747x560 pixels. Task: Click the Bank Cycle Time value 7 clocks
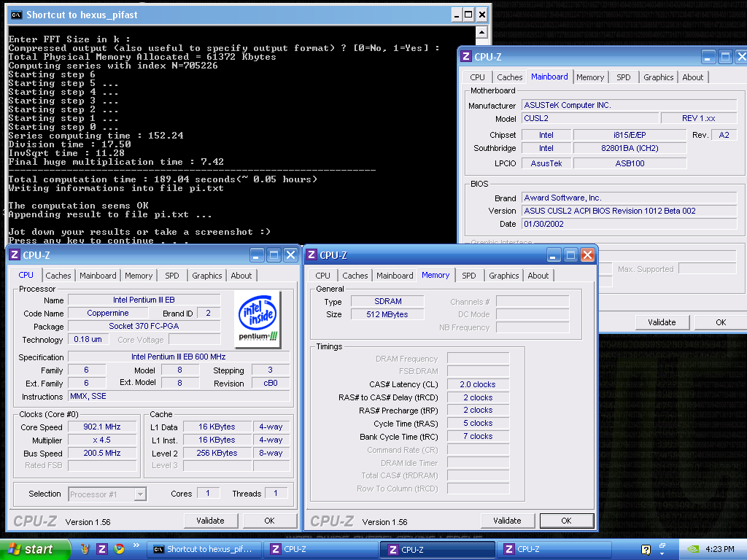click(x=478, y=436)
